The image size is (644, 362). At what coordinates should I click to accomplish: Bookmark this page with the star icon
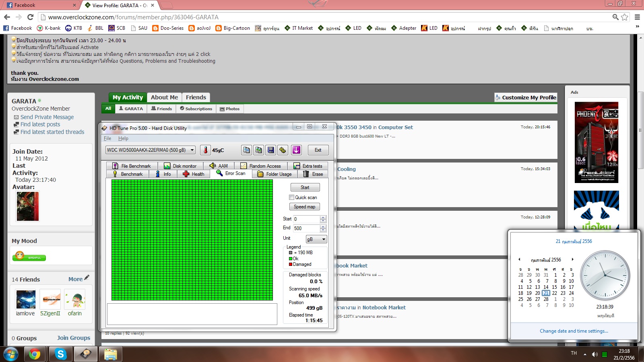click(x=625, y=17)
